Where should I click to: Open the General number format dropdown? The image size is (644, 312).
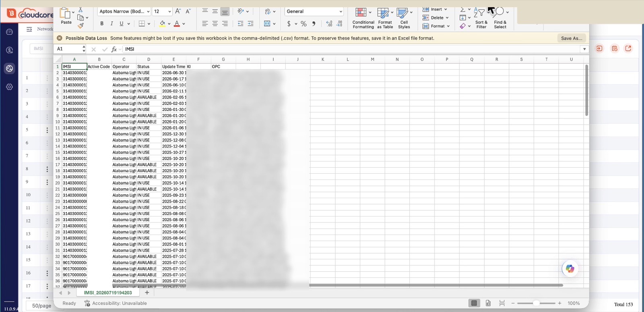click(314, 11)
